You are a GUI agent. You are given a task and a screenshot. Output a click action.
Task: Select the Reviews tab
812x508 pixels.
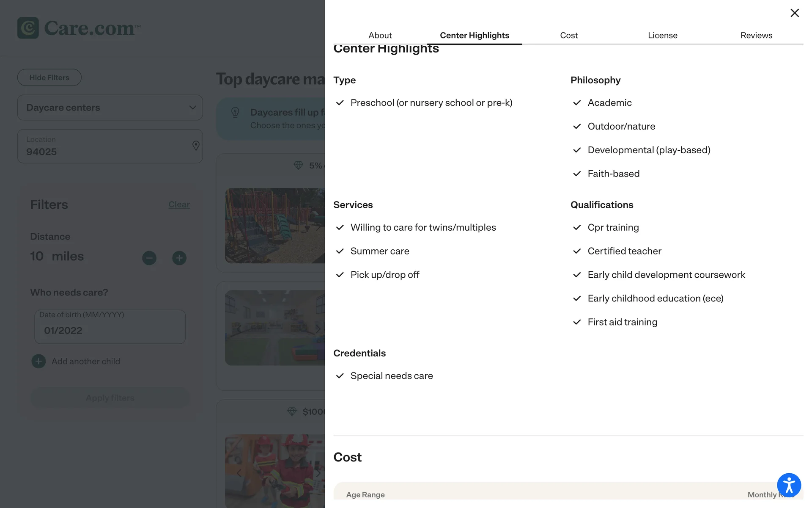(756, 35)
